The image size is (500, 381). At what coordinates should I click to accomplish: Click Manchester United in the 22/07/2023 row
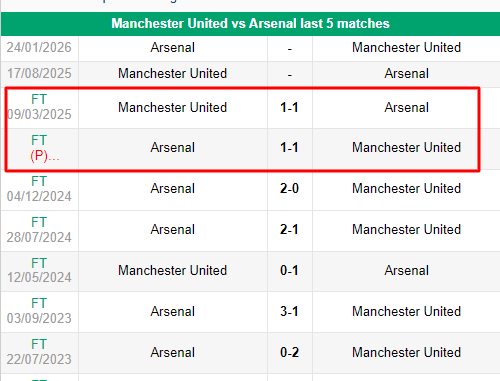tap(406, 353)
